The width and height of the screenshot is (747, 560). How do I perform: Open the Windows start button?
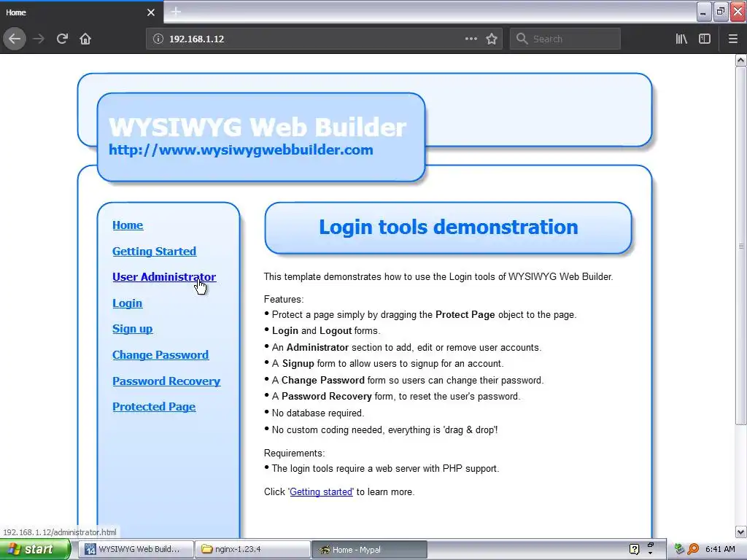35,550
